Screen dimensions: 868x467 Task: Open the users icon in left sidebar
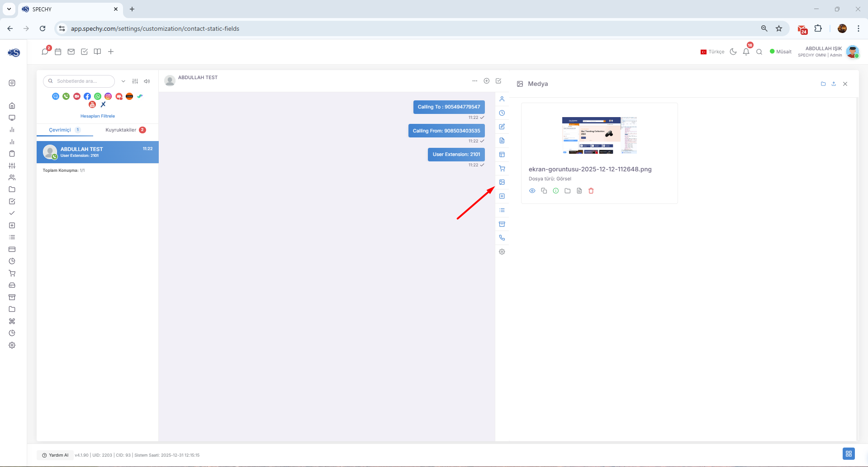click(12, 177)
